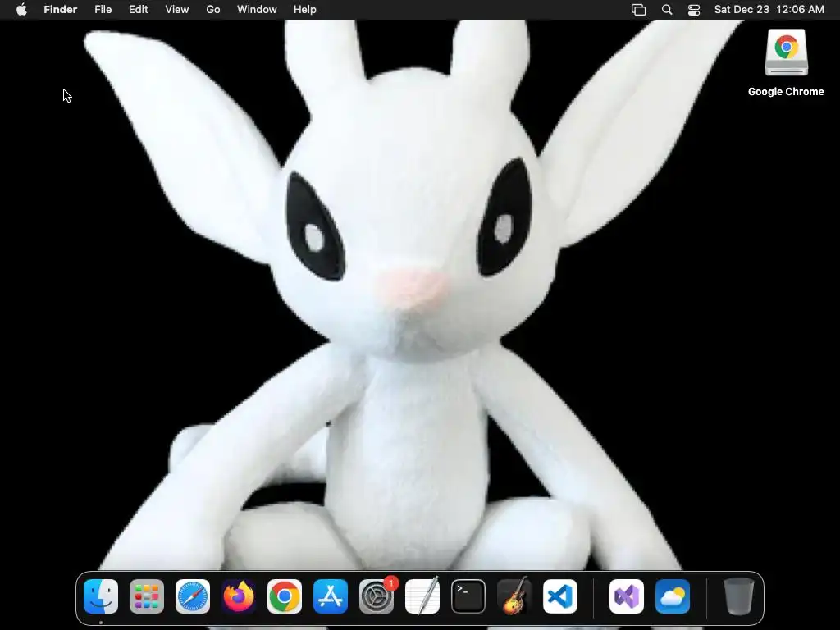Launch Firefox from the Dock
This screenshot has width=840, height=630.
(x=239, y=596)
